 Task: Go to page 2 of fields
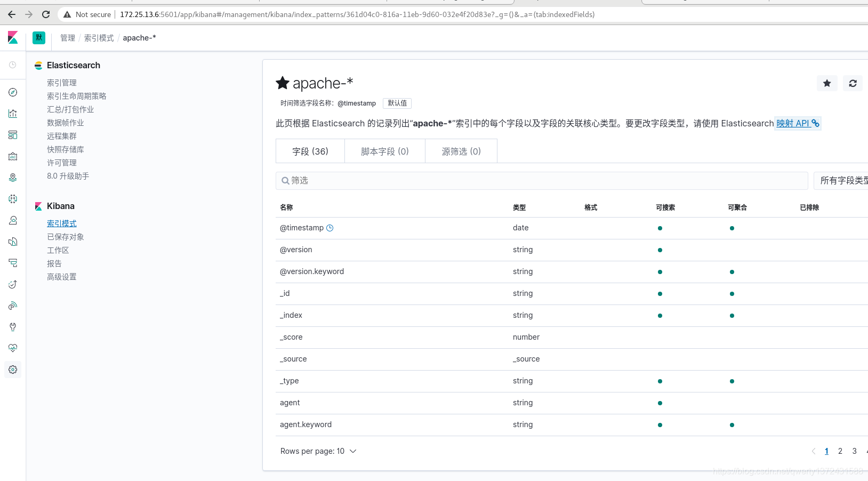[840, 451]
